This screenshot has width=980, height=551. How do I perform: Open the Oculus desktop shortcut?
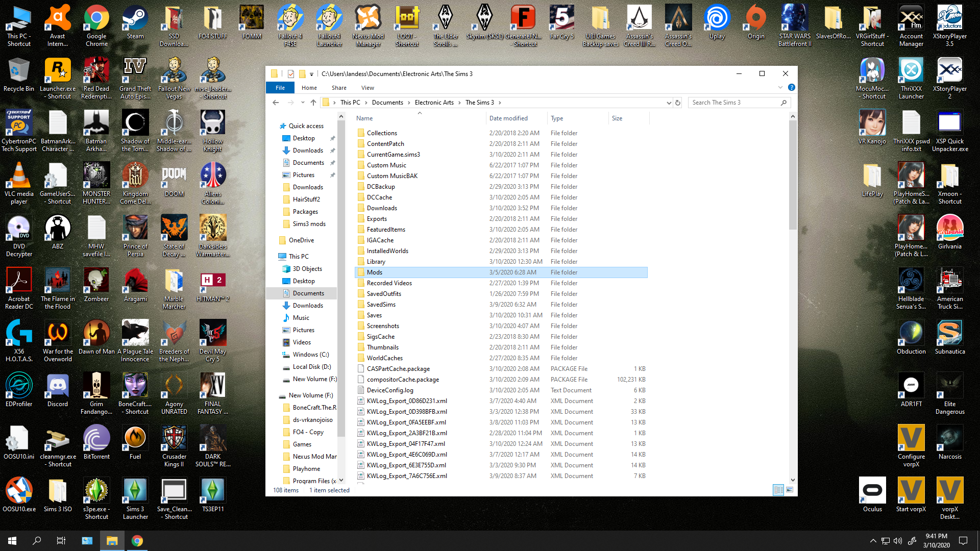[x=872, y=496]
